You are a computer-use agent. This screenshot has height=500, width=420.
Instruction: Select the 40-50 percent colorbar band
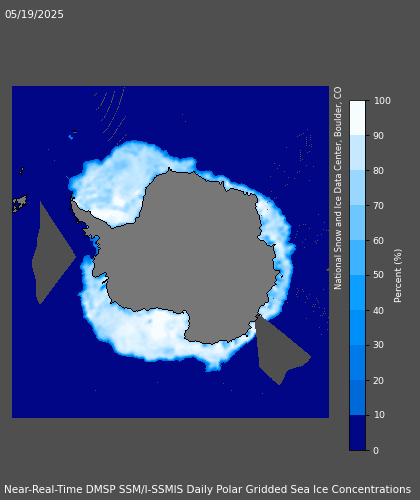(x=357, y=293)
